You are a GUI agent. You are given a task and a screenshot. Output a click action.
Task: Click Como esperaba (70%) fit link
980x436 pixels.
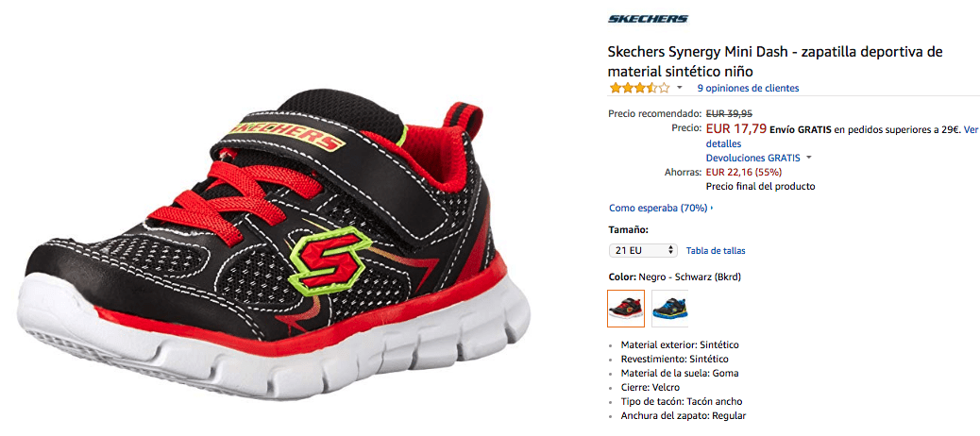click(659, 208)
